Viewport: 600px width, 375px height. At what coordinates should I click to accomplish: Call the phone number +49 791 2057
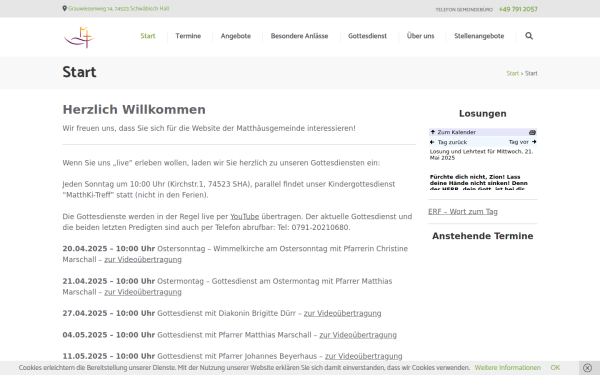tap(518, 9)
